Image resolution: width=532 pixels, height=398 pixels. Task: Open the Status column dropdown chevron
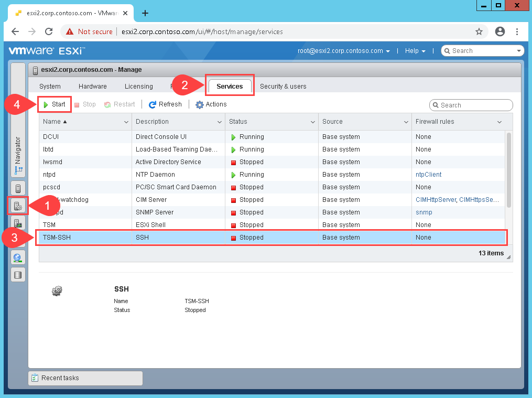[x=313, y=122]
